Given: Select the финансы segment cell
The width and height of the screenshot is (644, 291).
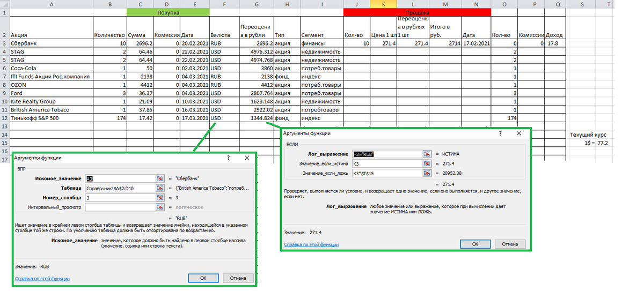Looking at the screenshot, I should click(x=321, y=43).
